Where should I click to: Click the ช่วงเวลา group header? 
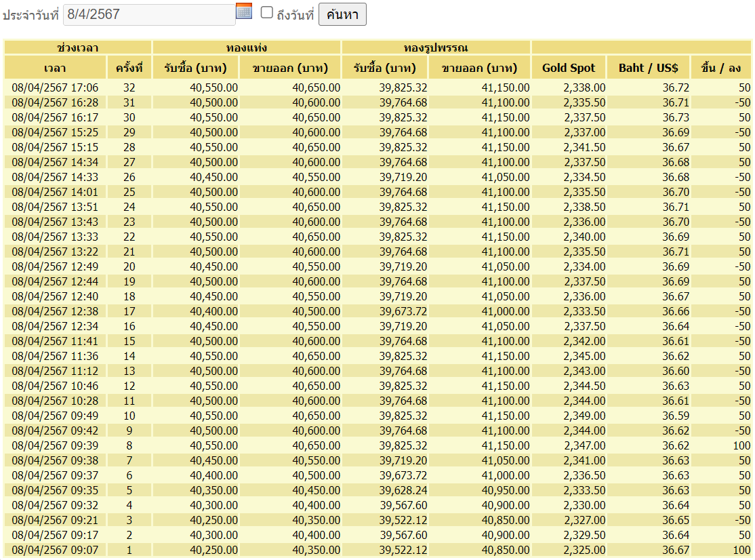click(77, 47)
